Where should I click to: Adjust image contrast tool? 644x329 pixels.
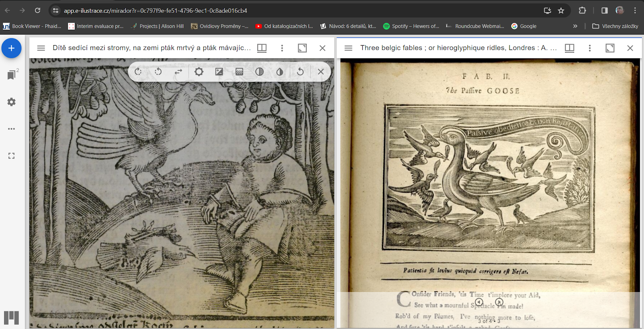219,72
